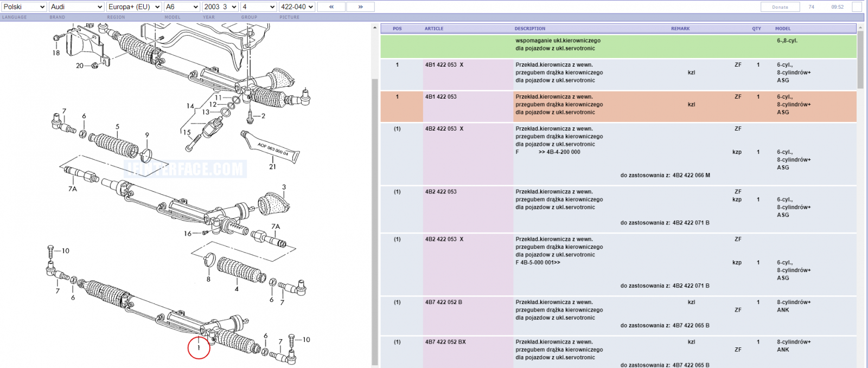Screen dimensions: 868x368
Task: Click the previous picture « button
Action: (x=331, y=7)
